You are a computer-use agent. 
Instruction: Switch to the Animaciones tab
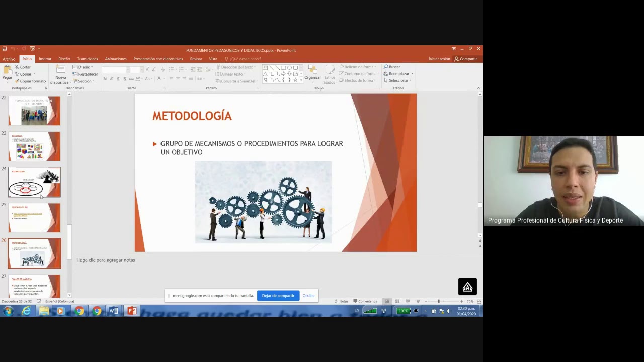(x=116, y=59)
